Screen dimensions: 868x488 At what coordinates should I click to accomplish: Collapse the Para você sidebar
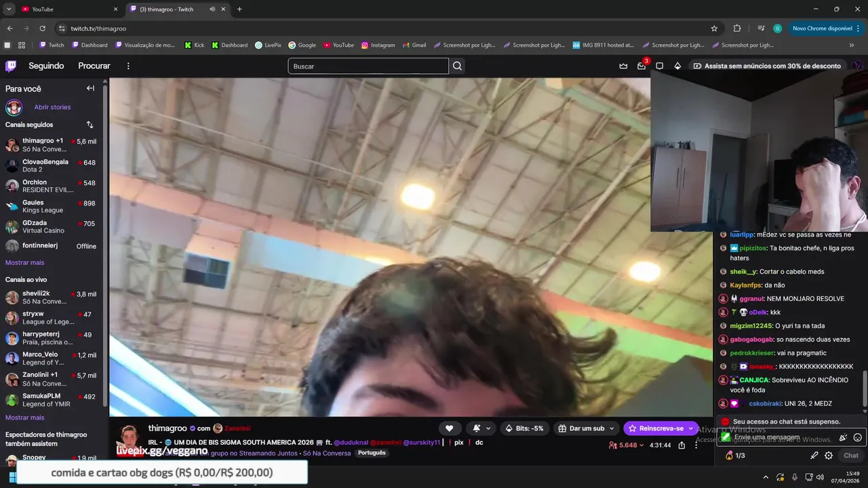(90, 88)
